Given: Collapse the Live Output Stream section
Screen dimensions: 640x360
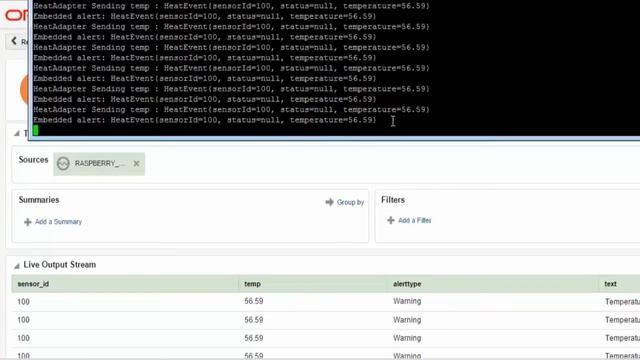Looking at the screenshot, I should tap(17, 266).
